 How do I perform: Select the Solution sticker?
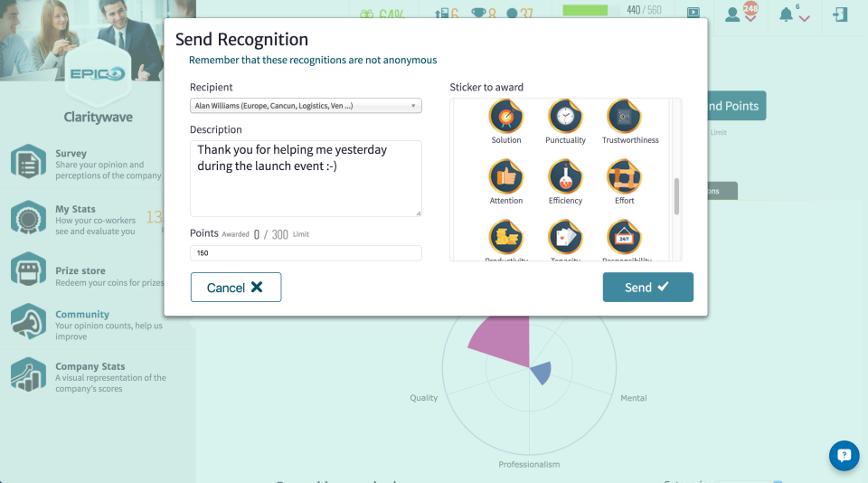point(506,118)
